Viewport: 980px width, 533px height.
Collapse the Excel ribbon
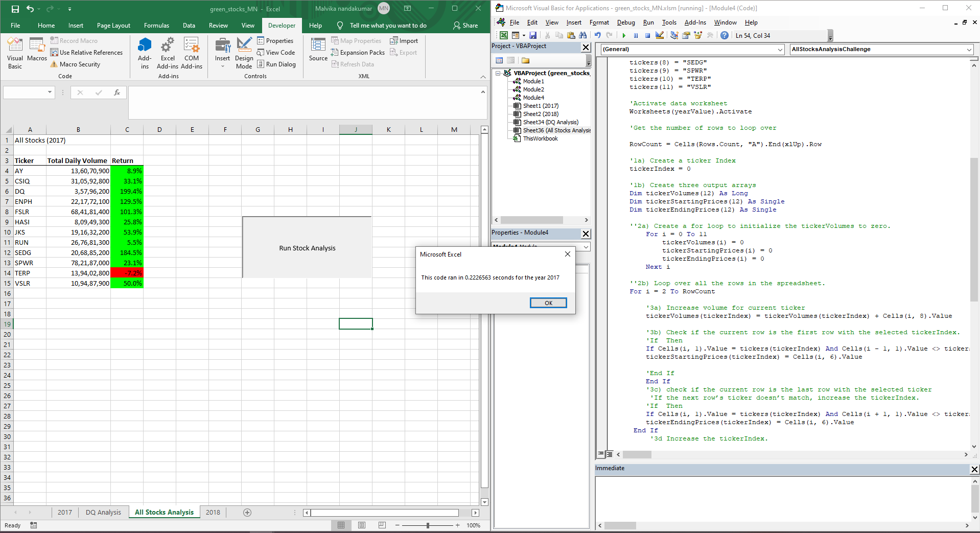(x=483, y=77)
